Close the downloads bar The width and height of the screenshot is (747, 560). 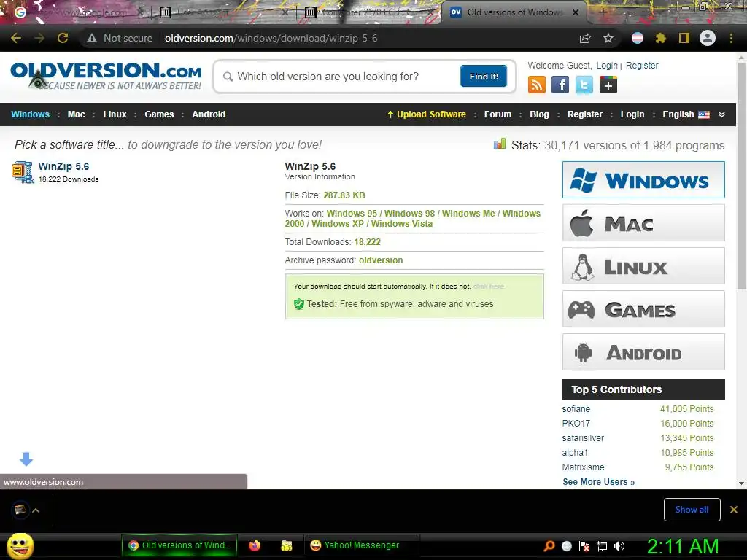pyautogui.click(x=734, y=510)
